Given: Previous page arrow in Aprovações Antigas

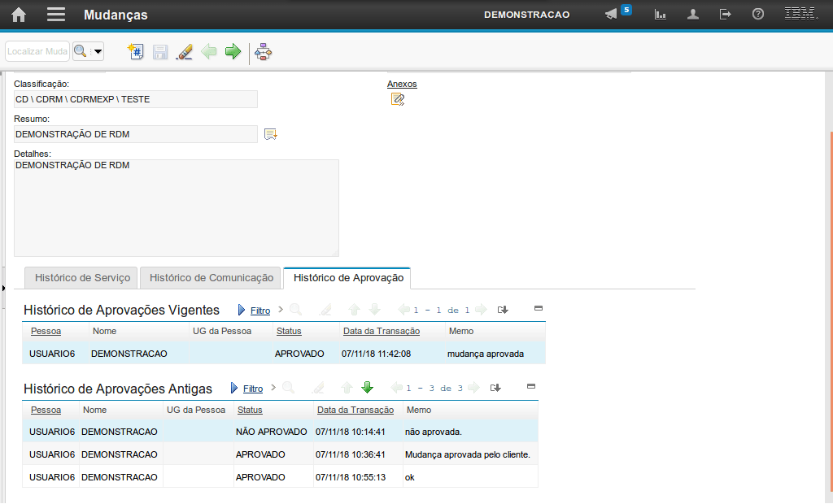Looking at the screenshot, I should pos(396,388).
